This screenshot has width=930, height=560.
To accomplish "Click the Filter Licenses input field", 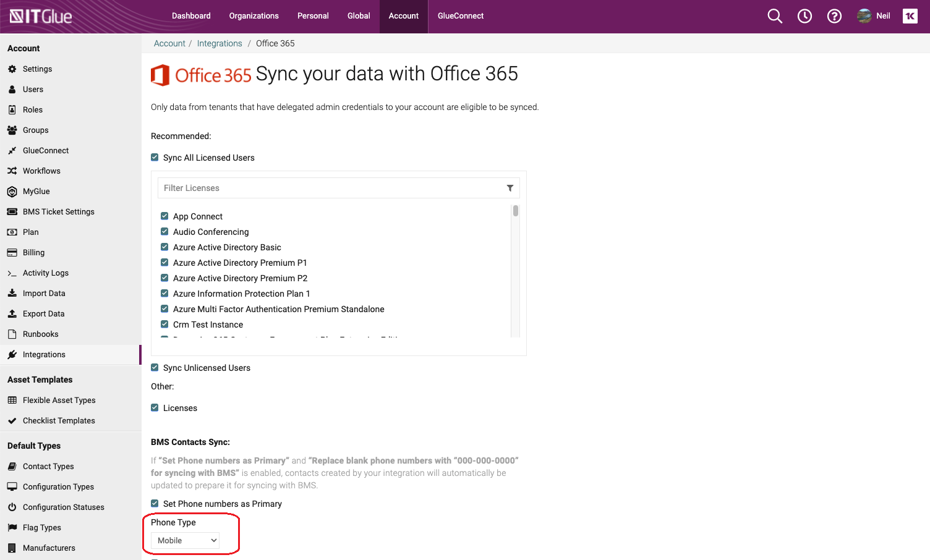I will click(x=339, y=188).
